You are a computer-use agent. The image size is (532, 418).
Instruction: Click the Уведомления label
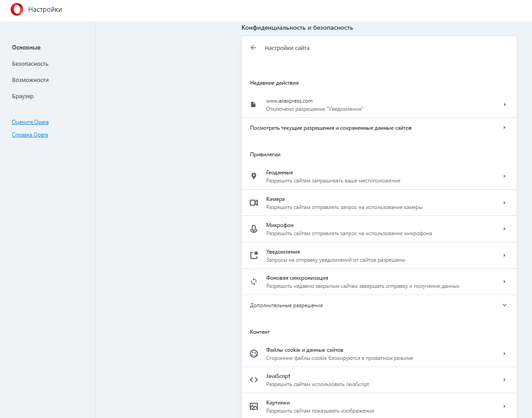click(283, 252)
